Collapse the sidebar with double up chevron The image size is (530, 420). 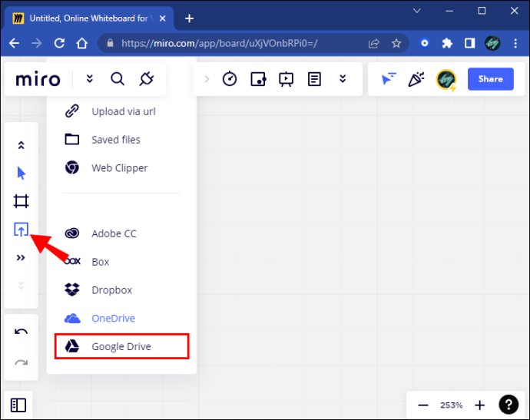pyautogui.click(x=21, y=145)
